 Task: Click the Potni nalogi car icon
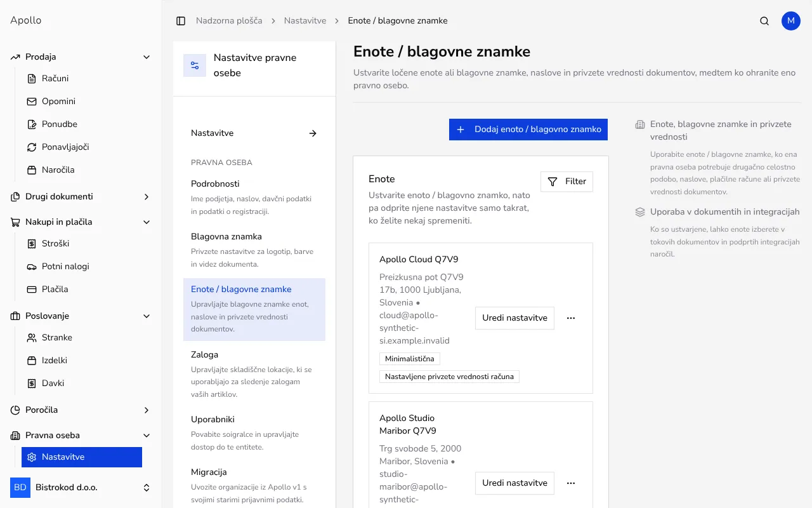32,267
